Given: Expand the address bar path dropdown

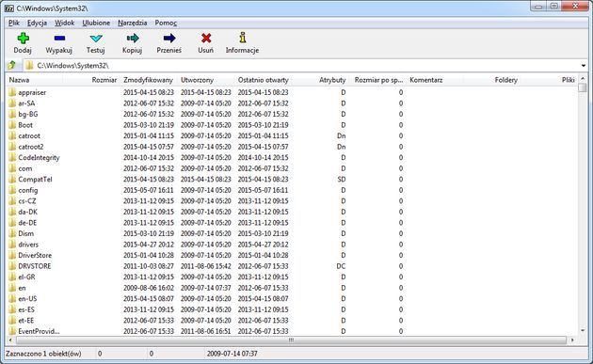Looking at the screenshot, I should pos(583,66).
